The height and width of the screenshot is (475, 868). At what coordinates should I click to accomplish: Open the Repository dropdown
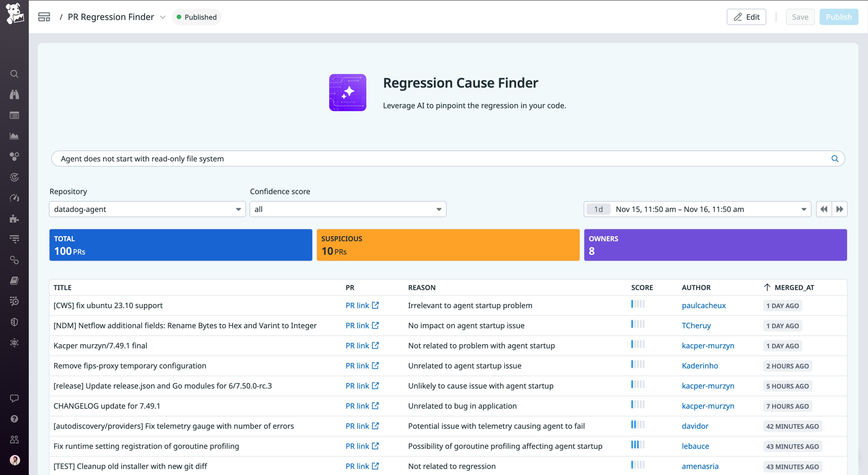pos(147,209)
